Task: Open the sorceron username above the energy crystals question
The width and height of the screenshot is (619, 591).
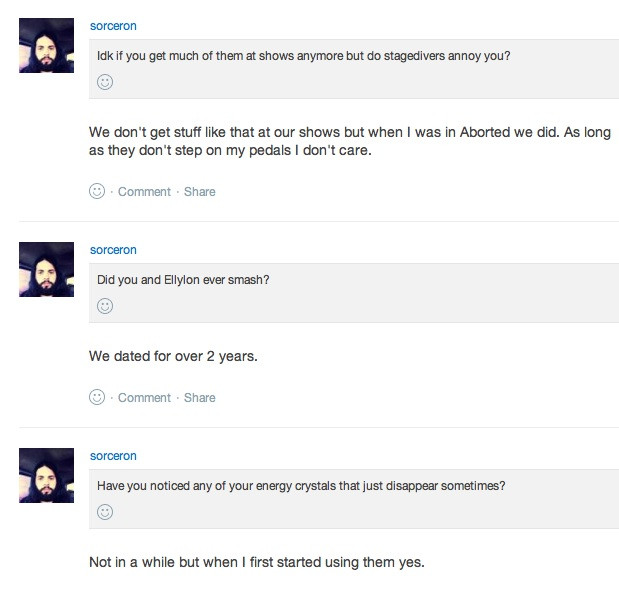Action: pyautogui.click(x=113, y=455)
